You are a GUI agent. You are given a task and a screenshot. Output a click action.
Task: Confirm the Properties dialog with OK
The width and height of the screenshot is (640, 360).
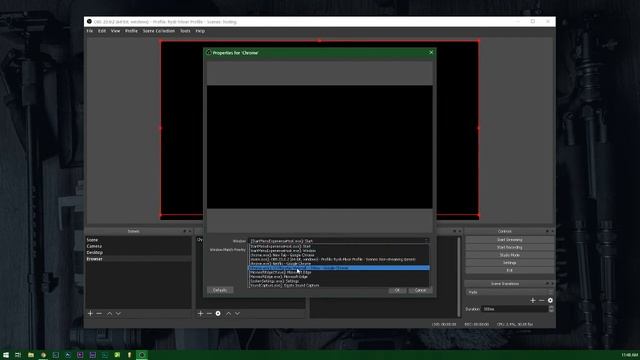(x=397, y=290)
